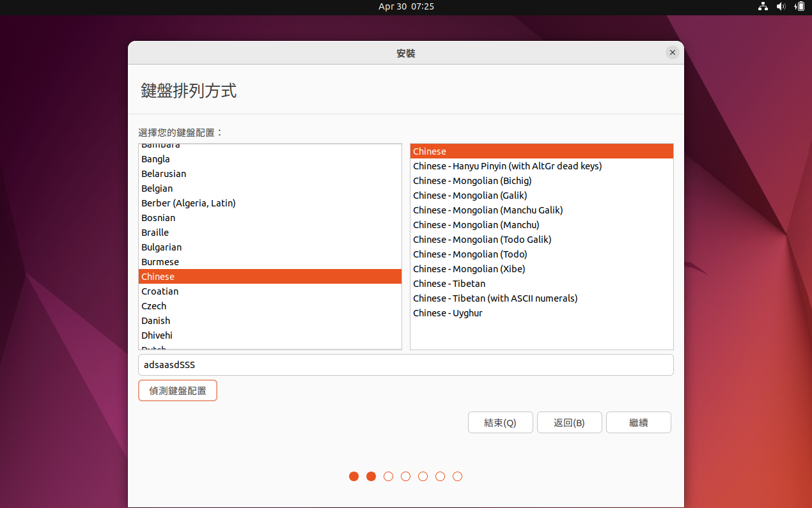Close the installer with the X button
Screen dimensions: 812x508
[x=672, y=53]
